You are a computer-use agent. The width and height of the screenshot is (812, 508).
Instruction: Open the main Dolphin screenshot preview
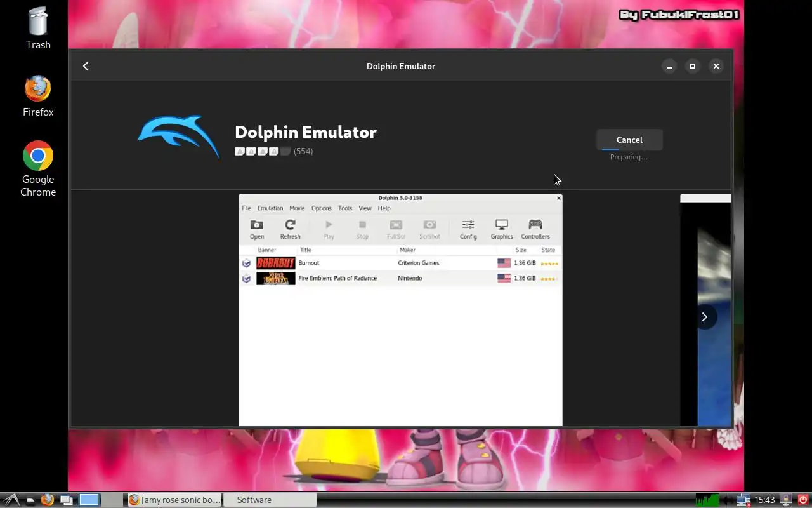400,310
